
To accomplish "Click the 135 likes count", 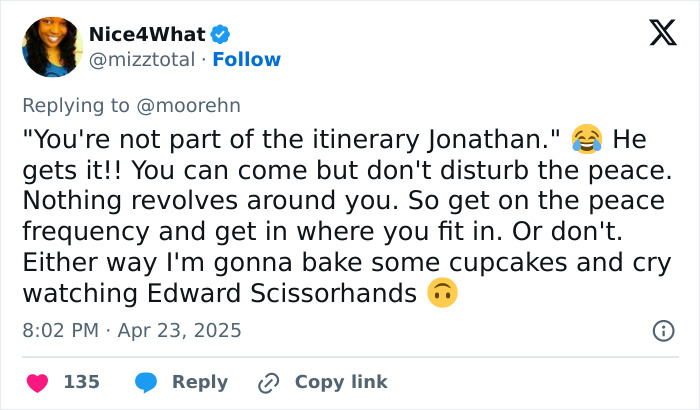I will click(x=81, y=382).
